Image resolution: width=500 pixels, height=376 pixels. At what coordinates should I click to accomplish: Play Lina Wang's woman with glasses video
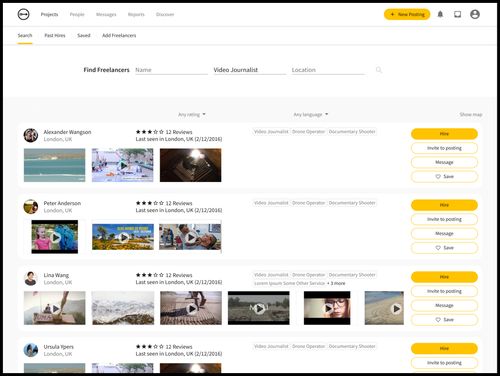327,308
